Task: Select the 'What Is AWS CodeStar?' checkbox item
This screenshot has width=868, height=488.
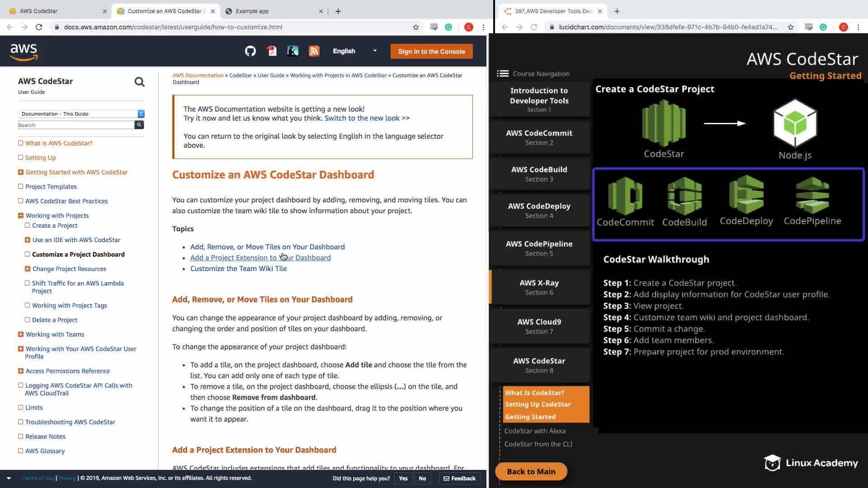Action: pyautogui.click(x=20, y=143)
